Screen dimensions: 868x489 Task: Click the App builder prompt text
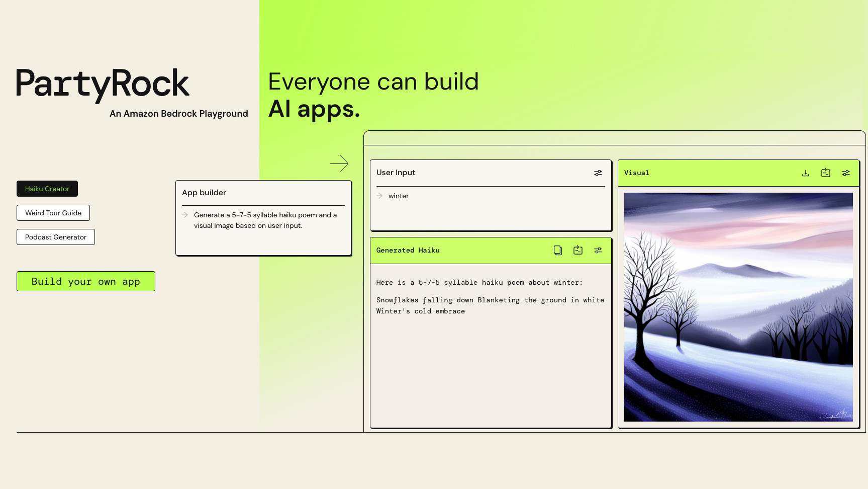(x=265, y=220)
